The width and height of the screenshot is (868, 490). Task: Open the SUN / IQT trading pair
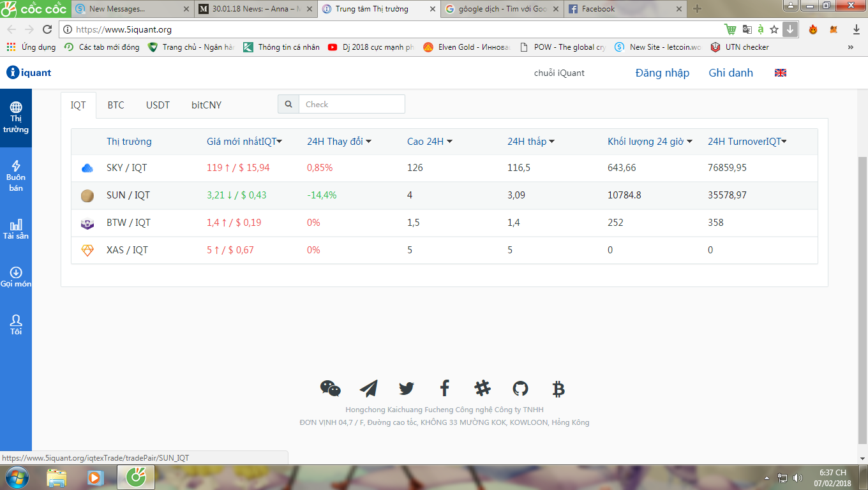pyautogui.click(x=128, y=195)
